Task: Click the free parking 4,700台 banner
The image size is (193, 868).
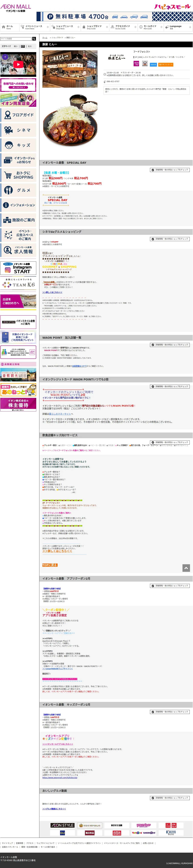Action: tap(114, 17)
